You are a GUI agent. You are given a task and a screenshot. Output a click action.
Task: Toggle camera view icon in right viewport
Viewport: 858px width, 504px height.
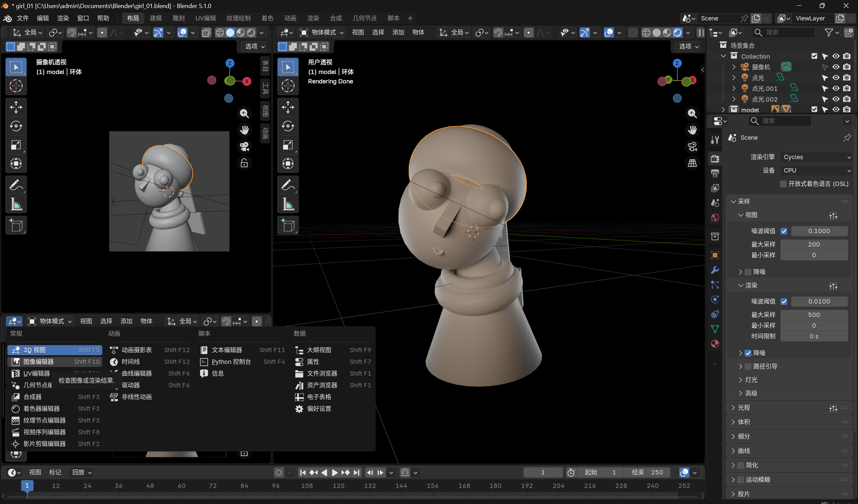692,147
